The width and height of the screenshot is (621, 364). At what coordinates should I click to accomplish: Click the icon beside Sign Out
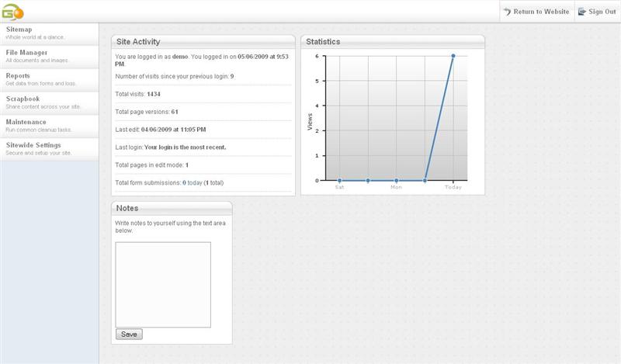coord(582,12)
